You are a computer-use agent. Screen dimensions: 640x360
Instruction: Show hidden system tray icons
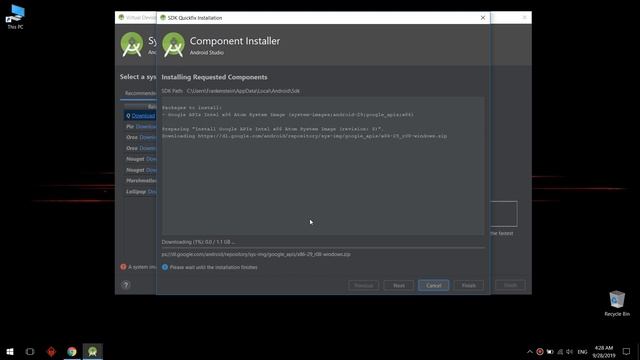[529, 351]
